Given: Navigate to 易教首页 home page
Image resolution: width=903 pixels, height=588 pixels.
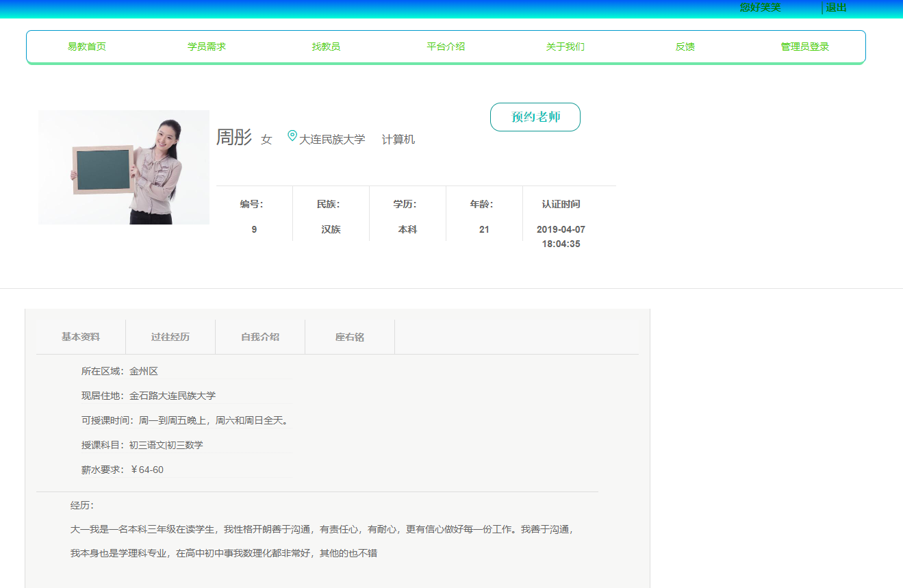Looking at the screenshot, I should coord(86,47).
